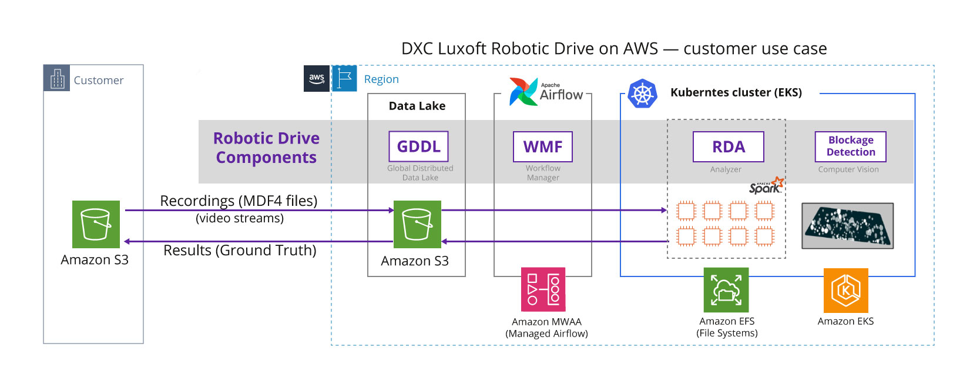This screenshot has width=980, height=390.
Task: Select the GDDL component box
Action: 418,146
